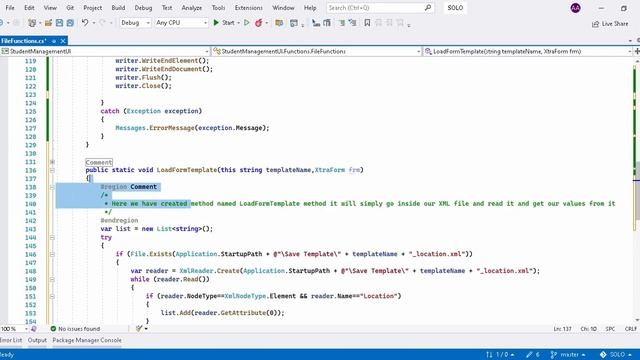
Task: Click the SOLO solution name button
Action: pos(455,8)
